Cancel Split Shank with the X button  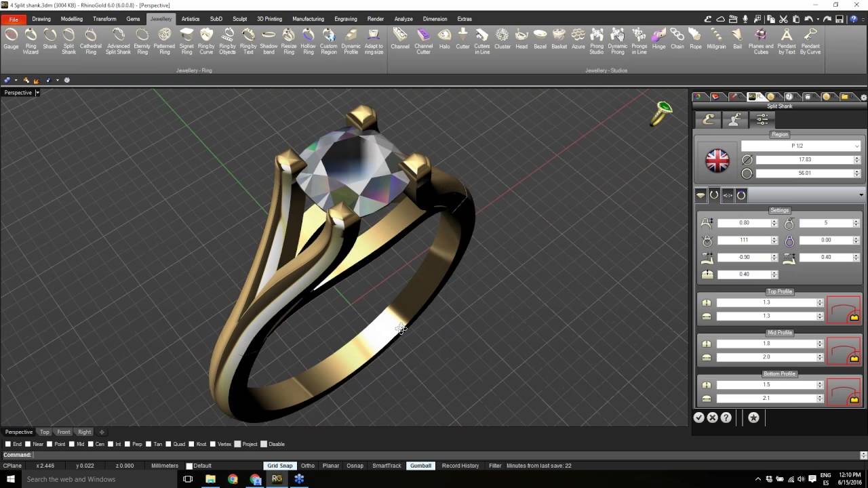pyautogui.click(x=712, y=418)
